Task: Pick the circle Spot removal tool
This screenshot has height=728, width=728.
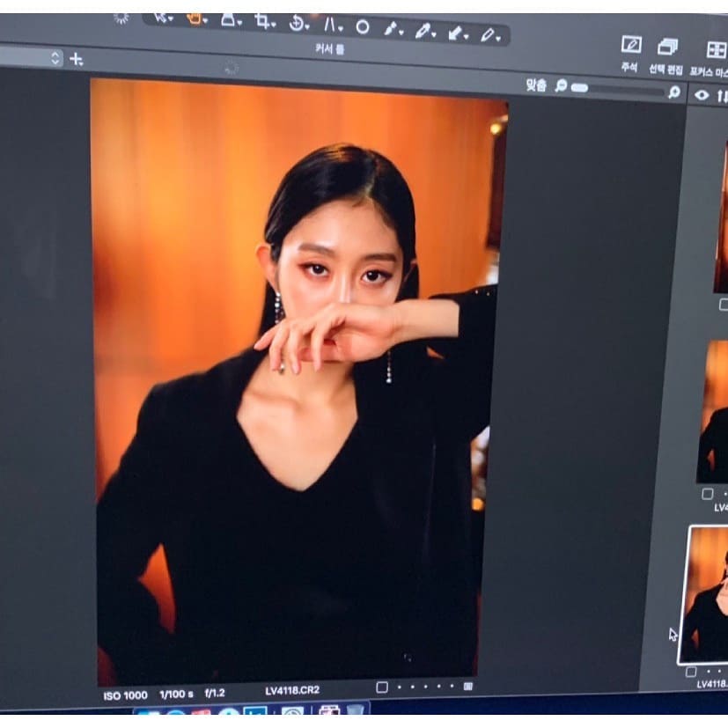Action: 363,27
